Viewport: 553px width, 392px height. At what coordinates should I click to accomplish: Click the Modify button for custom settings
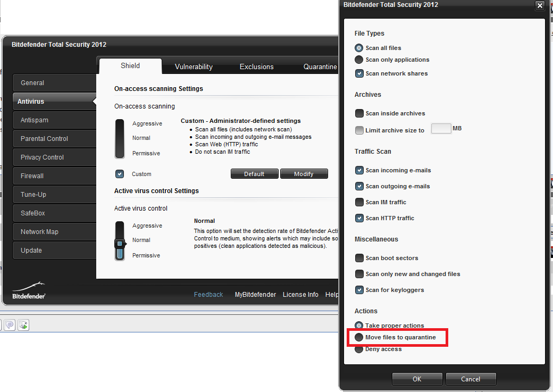click(x=304, y=174)
